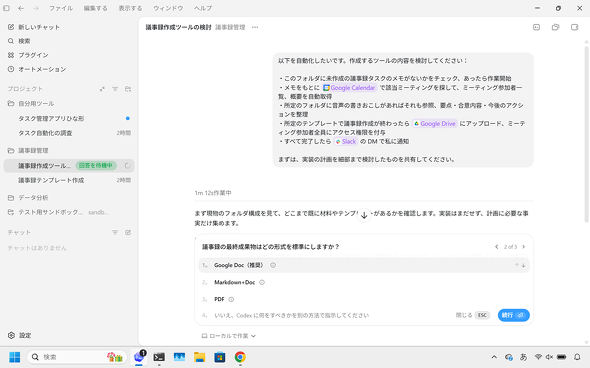This screenshot has width=590, height=368.
Task: Open Google Chrome from the taskbar
Action: tap(240, 357)
